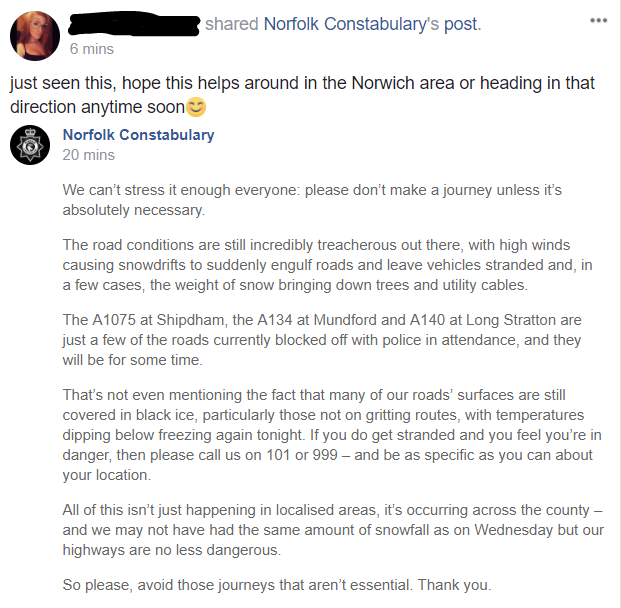Click the word "shared" in the header

click(x=232, y=24)
